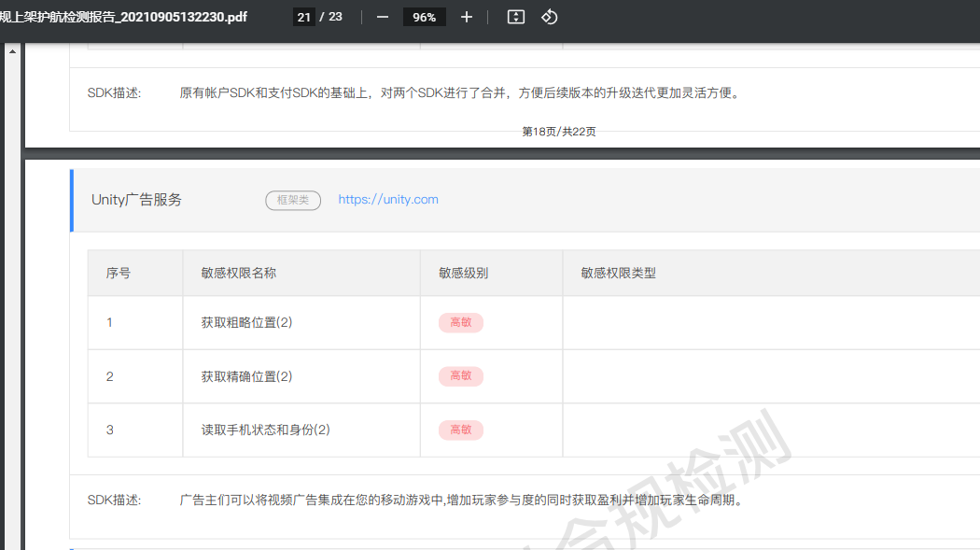
Task: Click the 高敏 badge for 读取手机状态和身份
Action: pyautogui.click(x=461, y=430)
